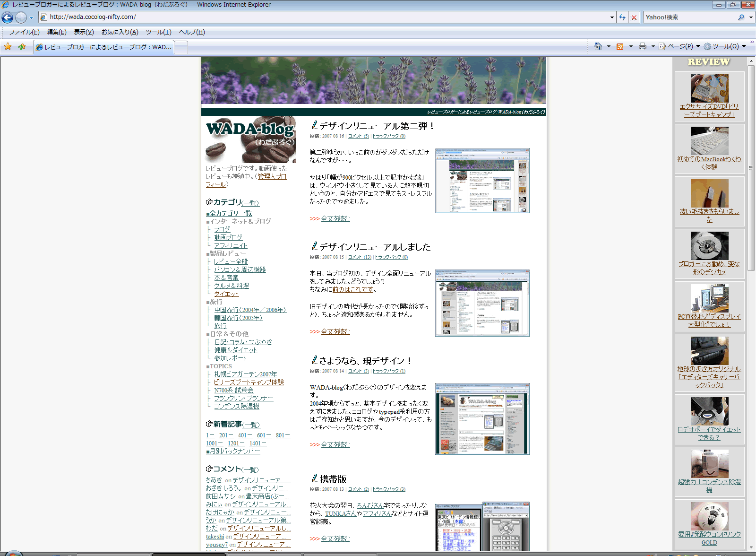756x556 pixels.
Task: Open the ブログ category link
Action: tap(222, 229)
